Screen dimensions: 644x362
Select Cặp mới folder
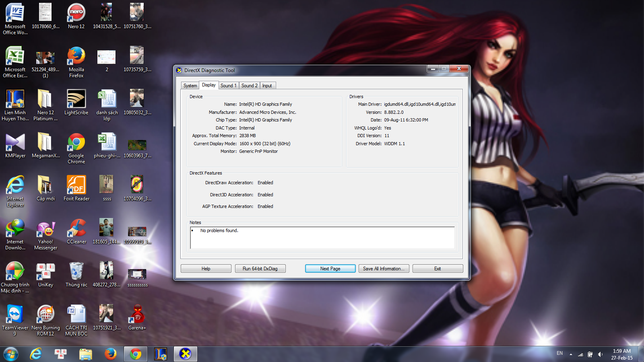tap(45, 188)
